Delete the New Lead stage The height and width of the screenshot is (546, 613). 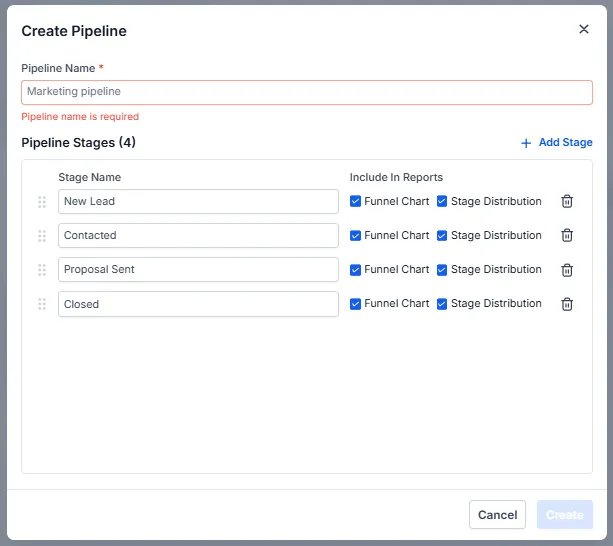tap(567, 201)
